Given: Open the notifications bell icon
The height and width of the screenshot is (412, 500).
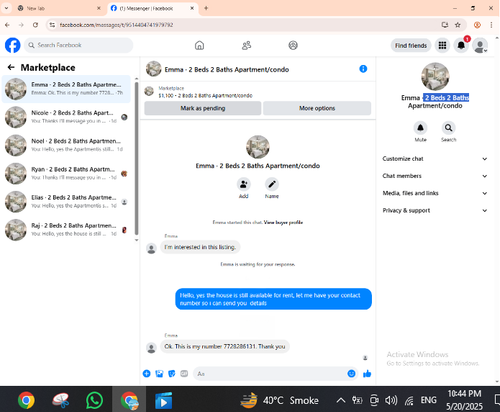Looking at the screenshot, I should coord(461,45).
